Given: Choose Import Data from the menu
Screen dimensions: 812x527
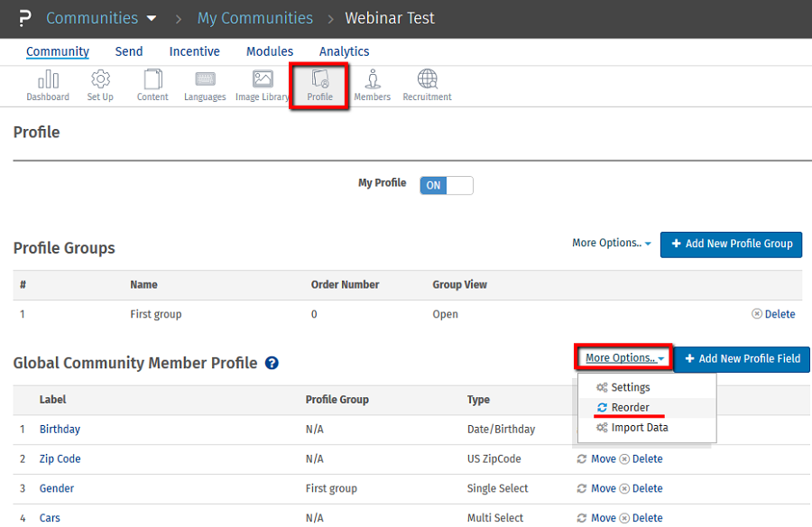Looking at the screenshot, I should [x=639, y=428].
